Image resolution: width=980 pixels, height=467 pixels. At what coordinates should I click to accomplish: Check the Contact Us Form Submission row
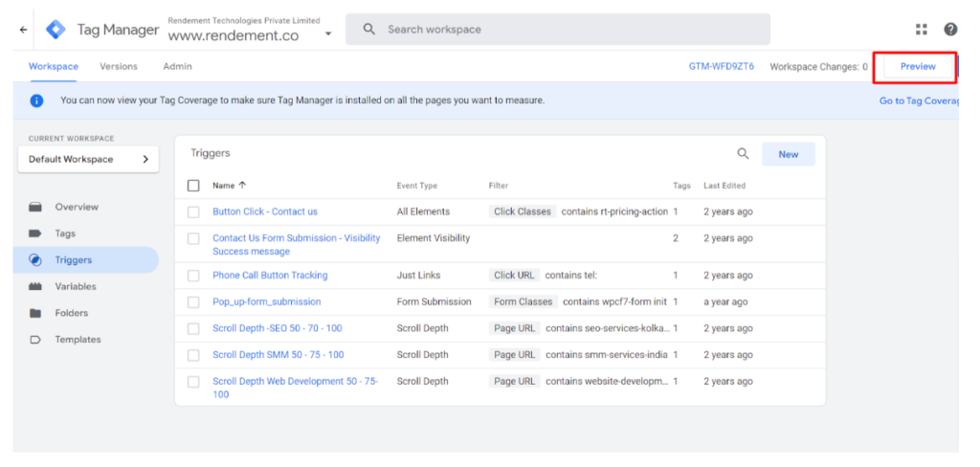tap(193, 239)
